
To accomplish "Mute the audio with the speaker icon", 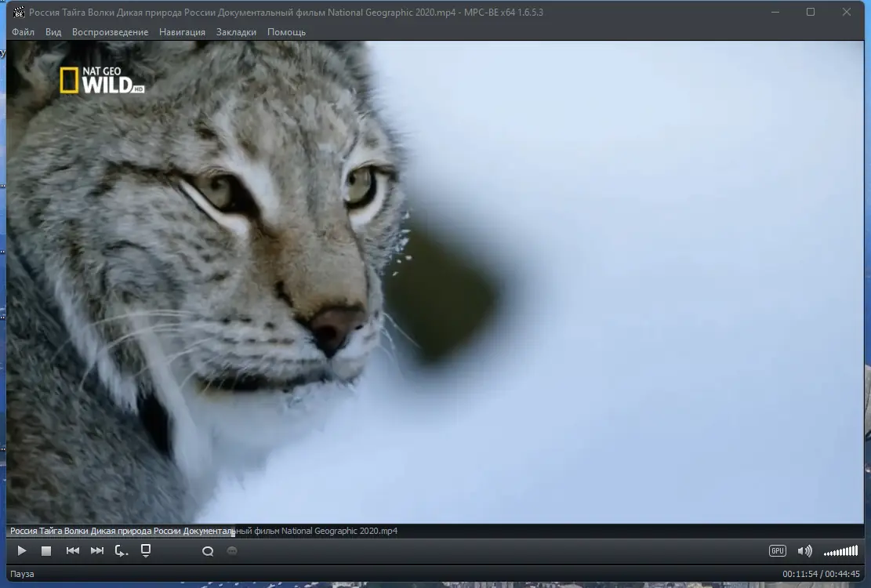I will [805, 550].
